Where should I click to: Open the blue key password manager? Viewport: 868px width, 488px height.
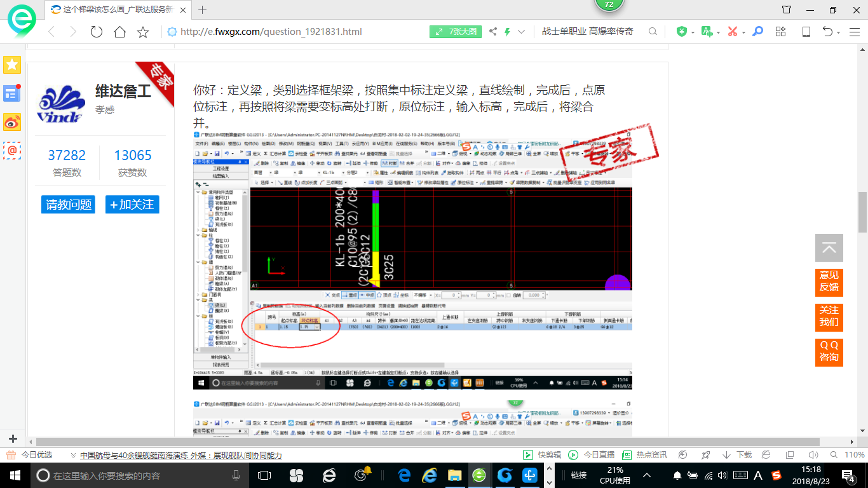point(757,31)
